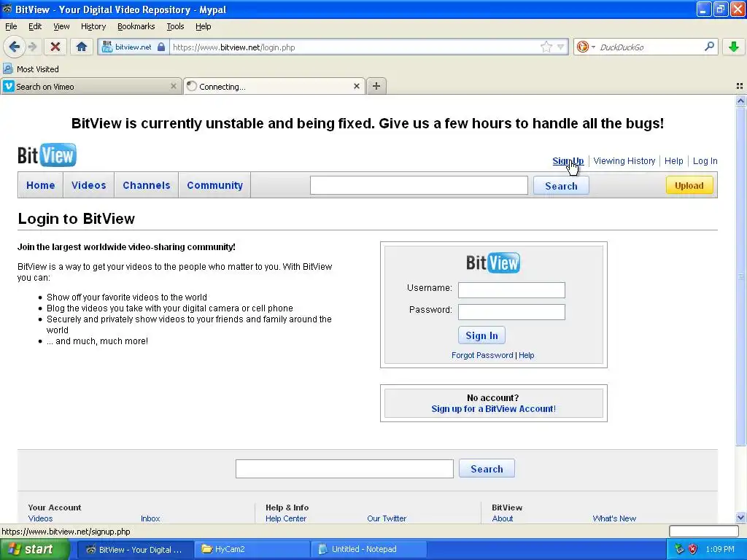Screen dimensions: 747x560
Task: Switch to HyCam2 in the taskbar
Action: 252,550
